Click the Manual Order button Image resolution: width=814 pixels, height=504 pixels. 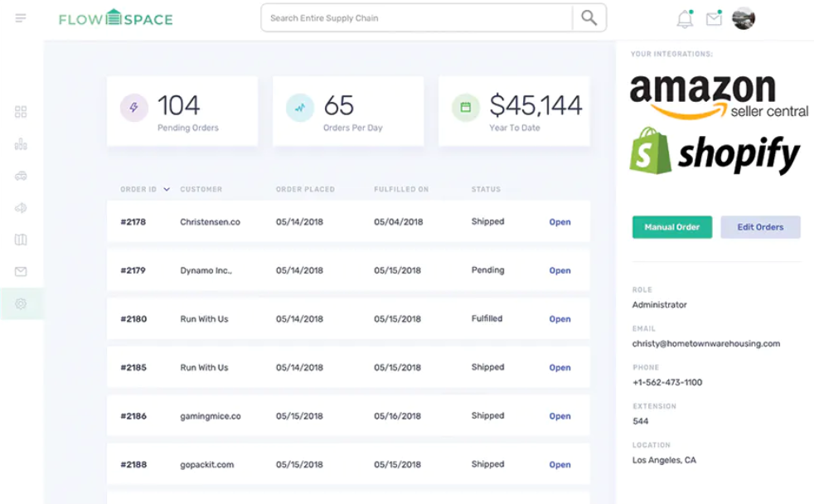[x=671, y=227]
